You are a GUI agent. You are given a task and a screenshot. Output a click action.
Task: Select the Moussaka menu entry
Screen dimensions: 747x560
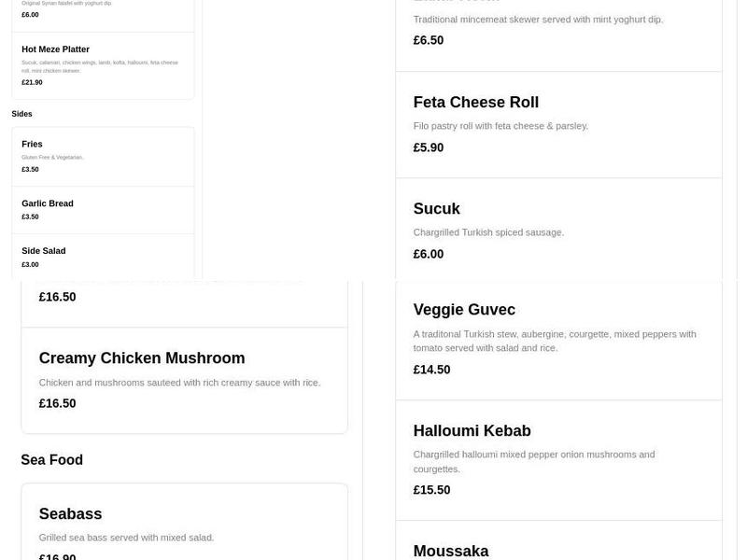(453, 551)
